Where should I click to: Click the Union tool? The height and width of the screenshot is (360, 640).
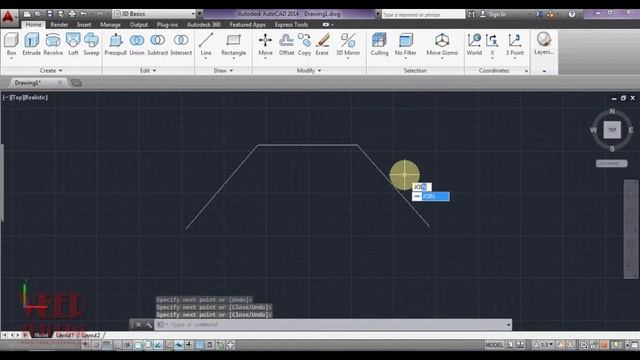click(137, 44)
